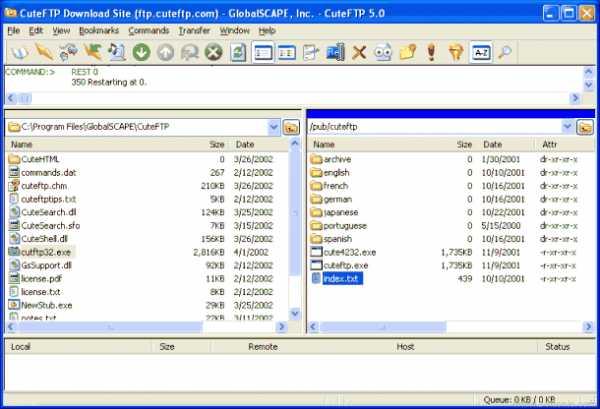Click the stop transfer X circle icon
This screenshot has height=409, width=600.
214,52
